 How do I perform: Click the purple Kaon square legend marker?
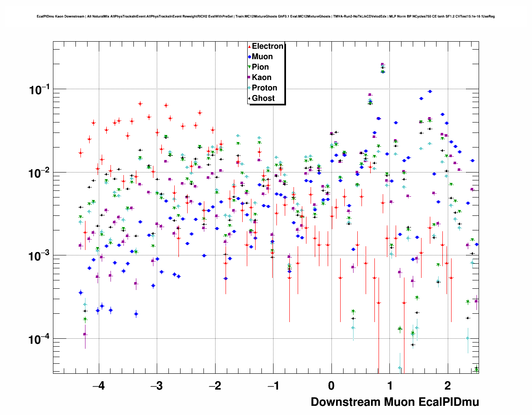[x=249, y=77]
